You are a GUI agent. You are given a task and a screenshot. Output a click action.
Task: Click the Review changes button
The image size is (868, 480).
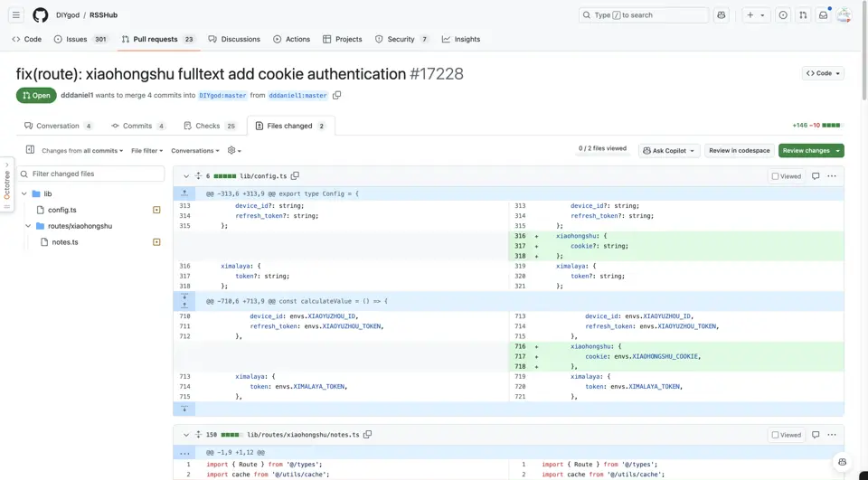(x=811, y=151)
